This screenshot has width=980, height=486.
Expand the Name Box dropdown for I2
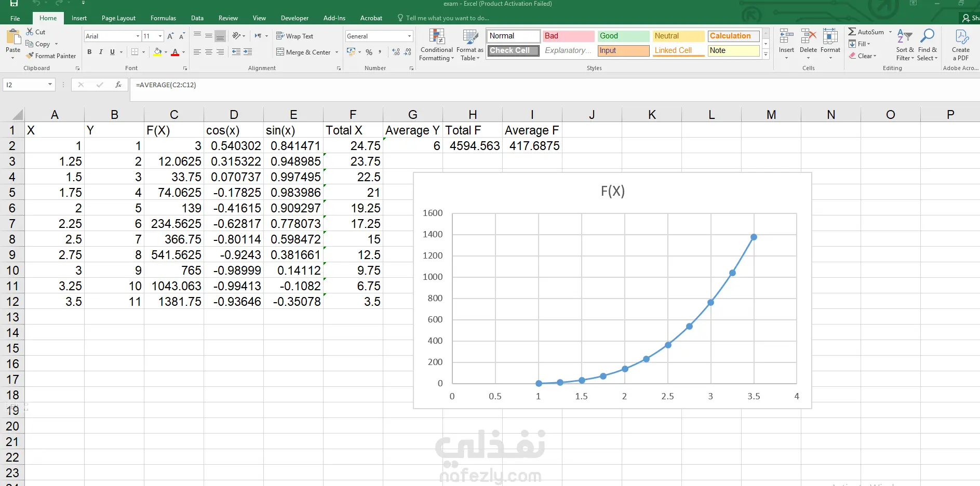click(x=50, y=85)
